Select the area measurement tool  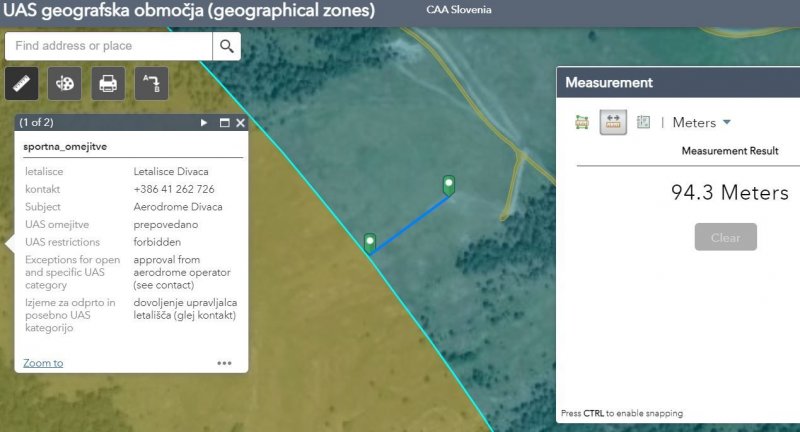[x=582, y=122]
